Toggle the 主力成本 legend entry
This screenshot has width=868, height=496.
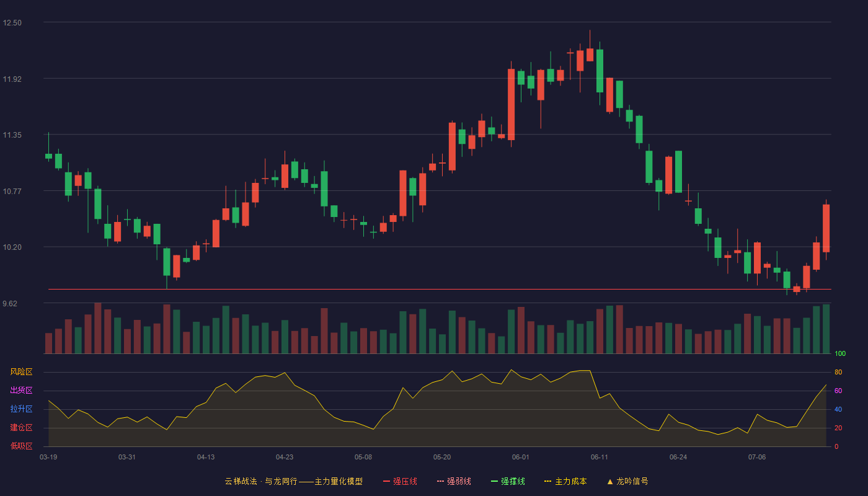click(x=570, y=481)
